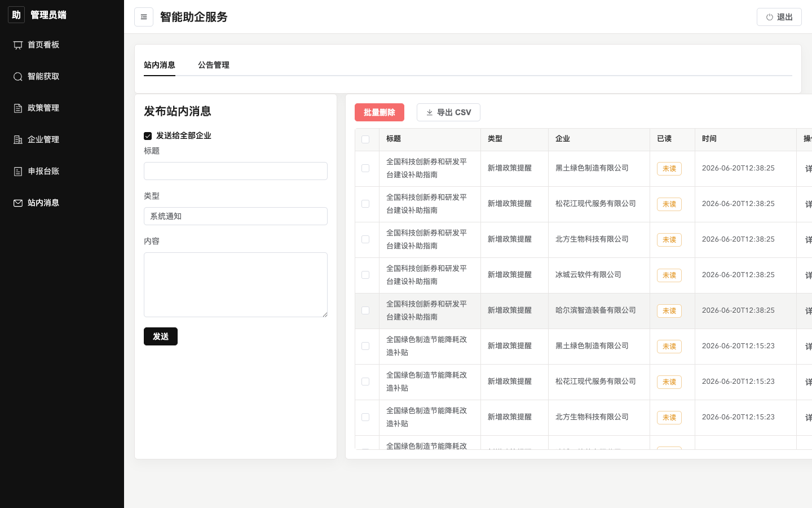The width and height of the screenshot is (812, 508).
Task: Click the 发送 button
Action: [161, 336]
